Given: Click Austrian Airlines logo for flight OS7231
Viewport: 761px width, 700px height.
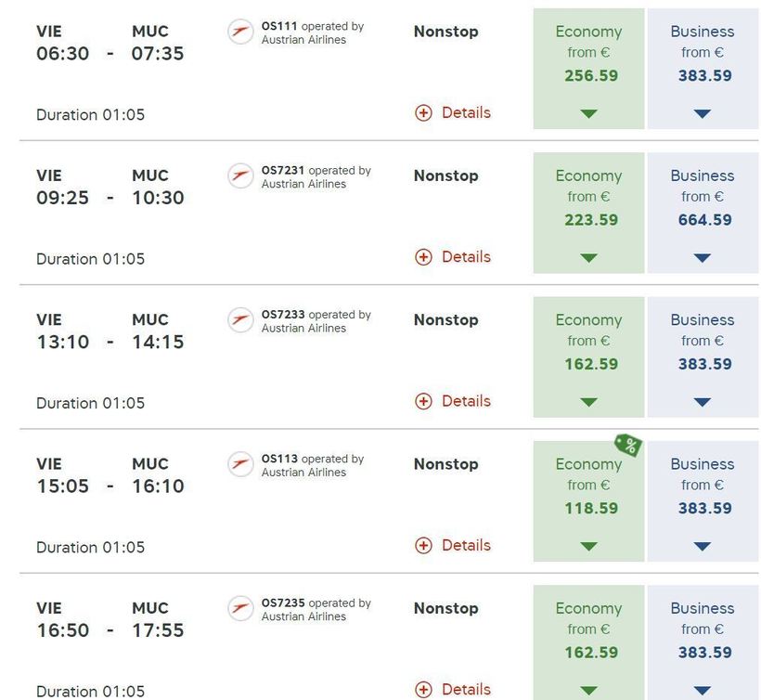Looking at the screenshot, I should [240, 176].
